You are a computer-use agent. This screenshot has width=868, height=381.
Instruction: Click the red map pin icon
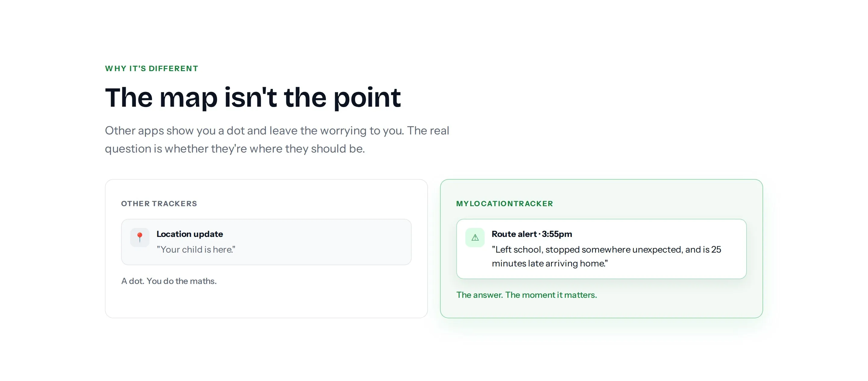pos(140,238)
